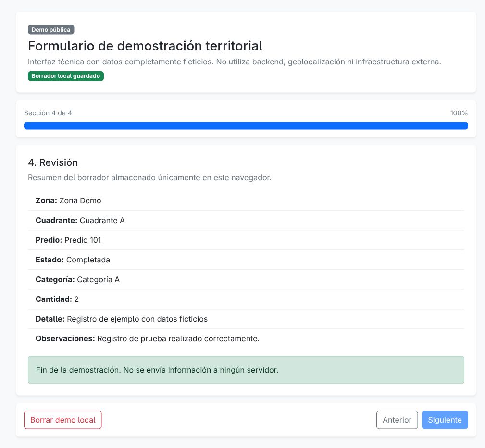Click the Formulario de demostración territorial heading

pyautogui.click(x=145, y=46)
